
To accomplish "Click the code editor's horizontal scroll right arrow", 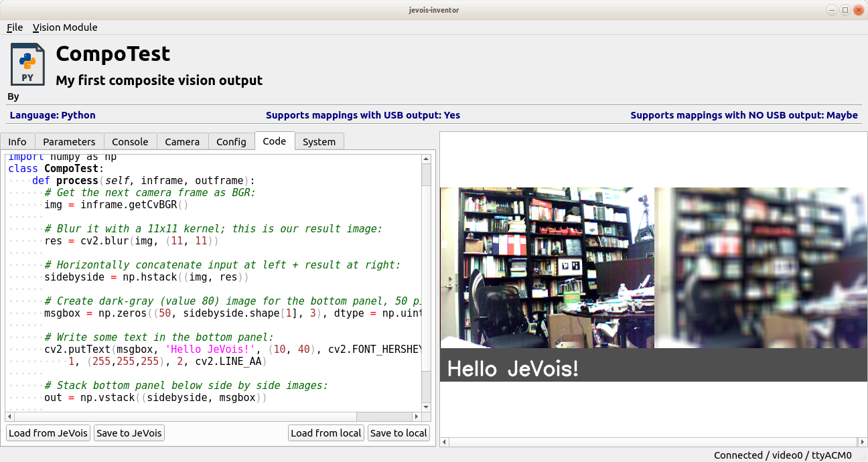I will [x=416, y=416].
